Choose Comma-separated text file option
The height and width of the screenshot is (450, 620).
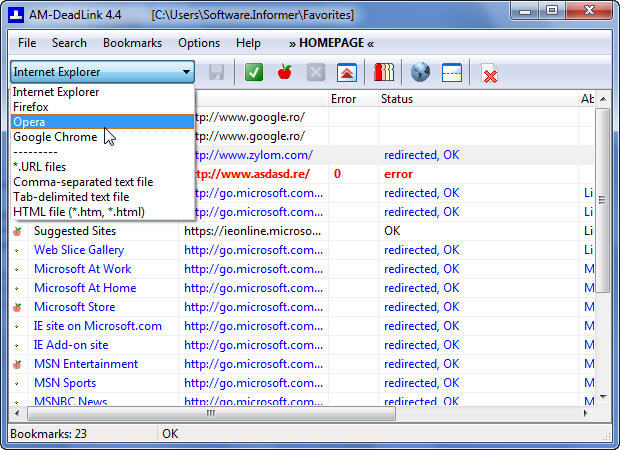click(102, 182)
